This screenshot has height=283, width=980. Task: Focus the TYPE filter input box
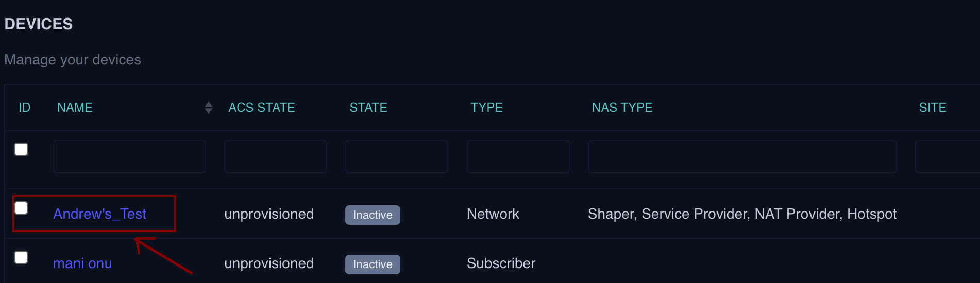coord(518,157)
